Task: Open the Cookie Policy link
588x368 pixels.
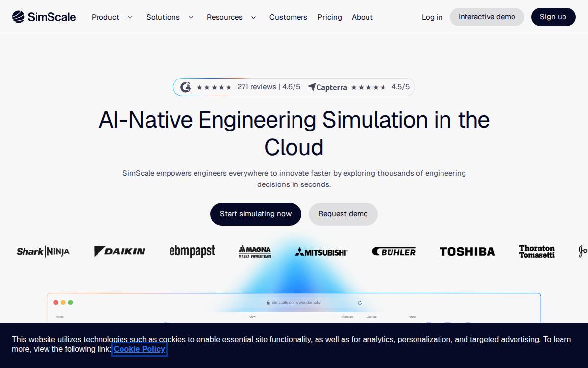Action: click(140, 349)
